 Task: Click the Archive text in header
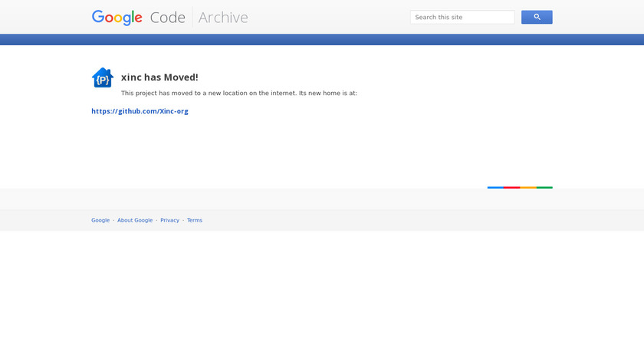click(223, 18)
